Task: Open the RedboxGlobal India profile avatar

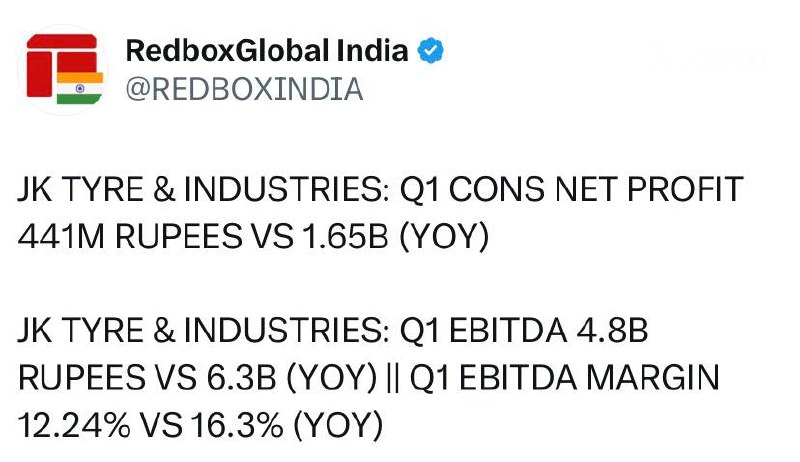Action: [x=63, y=69]
